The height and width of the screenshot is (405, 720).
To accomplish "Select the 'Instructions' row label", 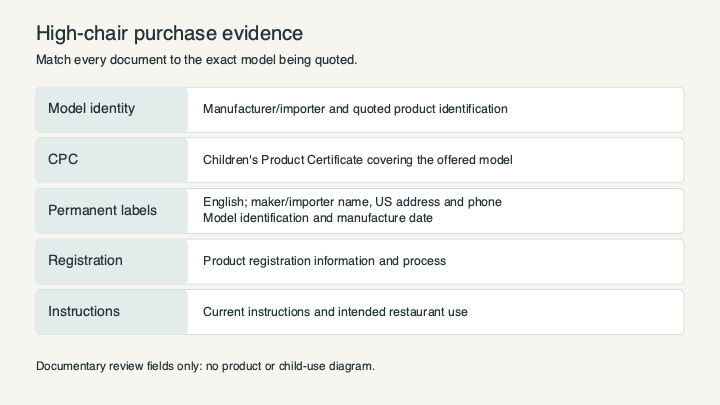I will (84, 311).
